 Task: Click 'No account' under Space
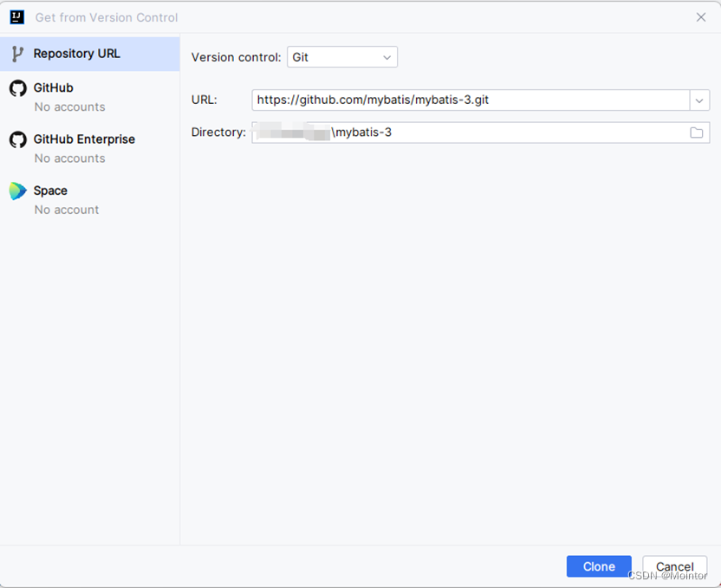tap(67, 210)
